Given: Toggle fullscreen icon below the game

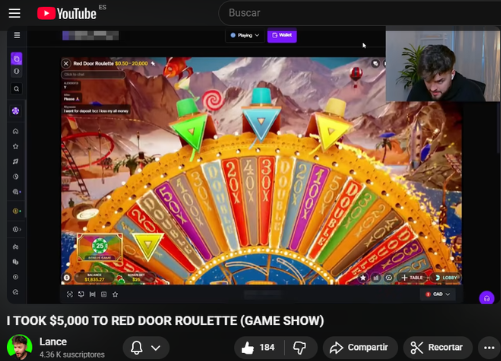Looking at the screenshot, I should click(70, 294).
